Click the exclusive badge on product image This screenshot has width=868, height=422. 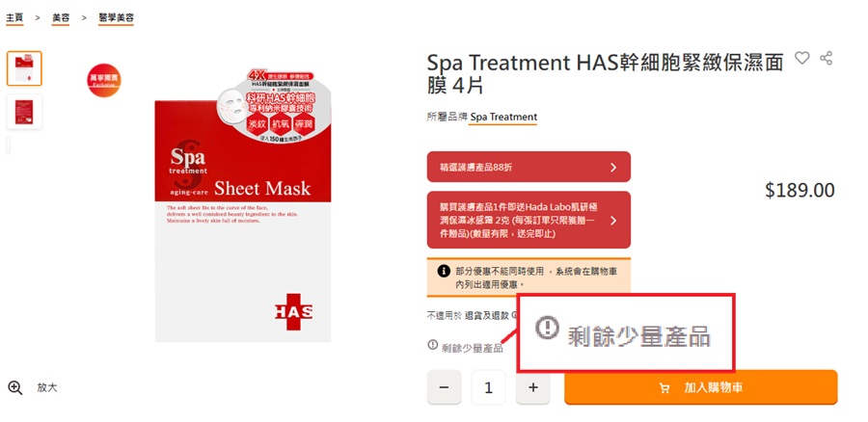(104, 80)
